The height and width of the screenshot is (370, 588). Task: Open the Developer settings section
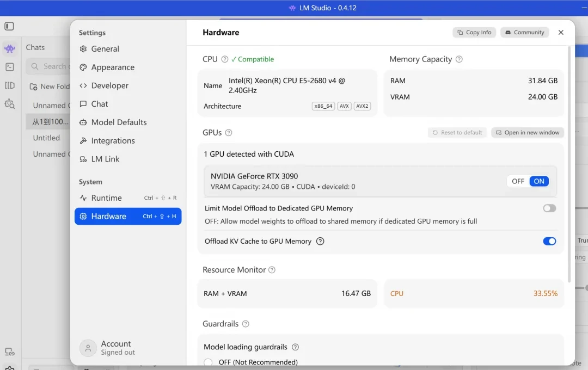click(x=128, y=86)
